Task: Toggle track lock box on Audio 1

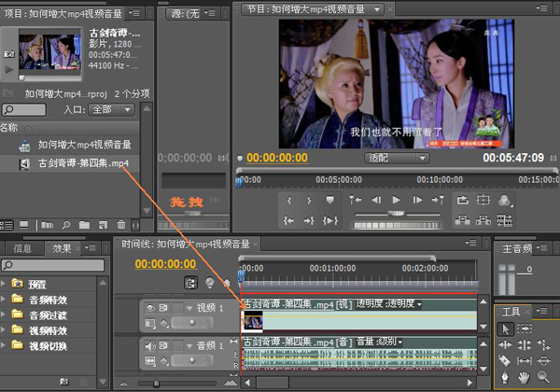Action: click(x=177, y=345)
